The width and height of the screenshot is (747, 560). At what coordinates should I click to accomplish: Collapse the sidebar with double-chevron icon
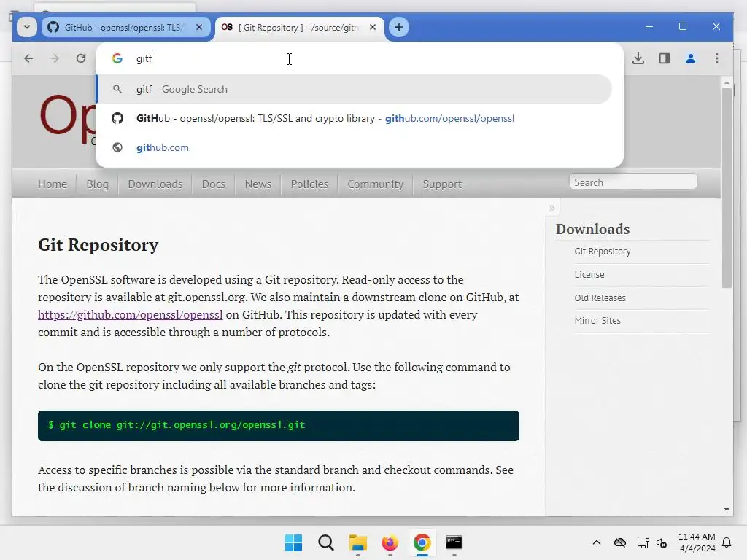551,208
